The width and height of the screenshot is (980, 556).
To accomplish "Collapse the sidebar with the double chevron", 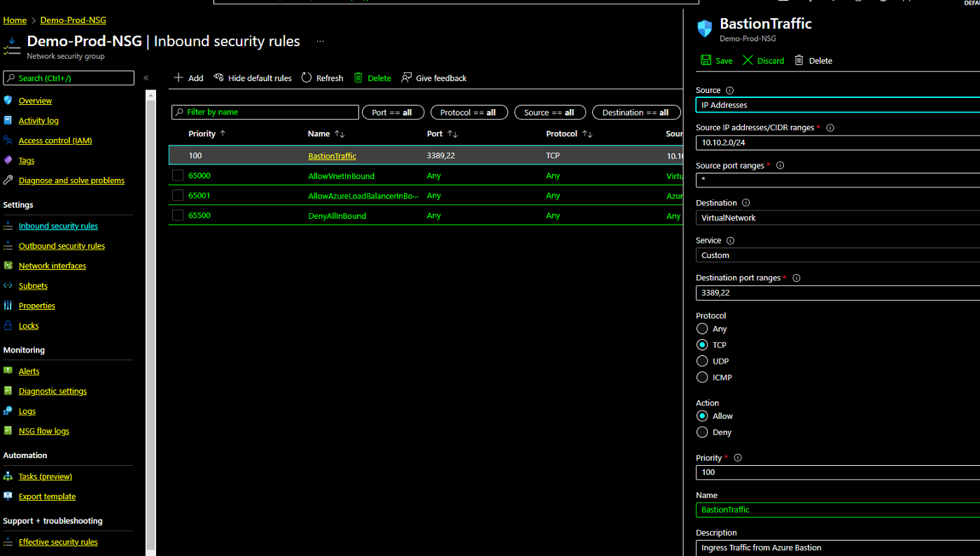I will pyautogui.click(x=146, y=78).
